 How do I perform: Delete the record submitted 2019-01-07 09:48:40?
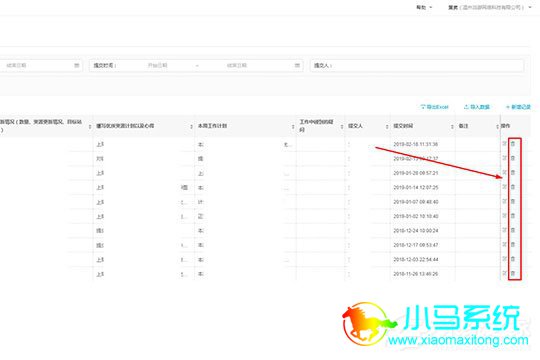click(x=513, y=202)
